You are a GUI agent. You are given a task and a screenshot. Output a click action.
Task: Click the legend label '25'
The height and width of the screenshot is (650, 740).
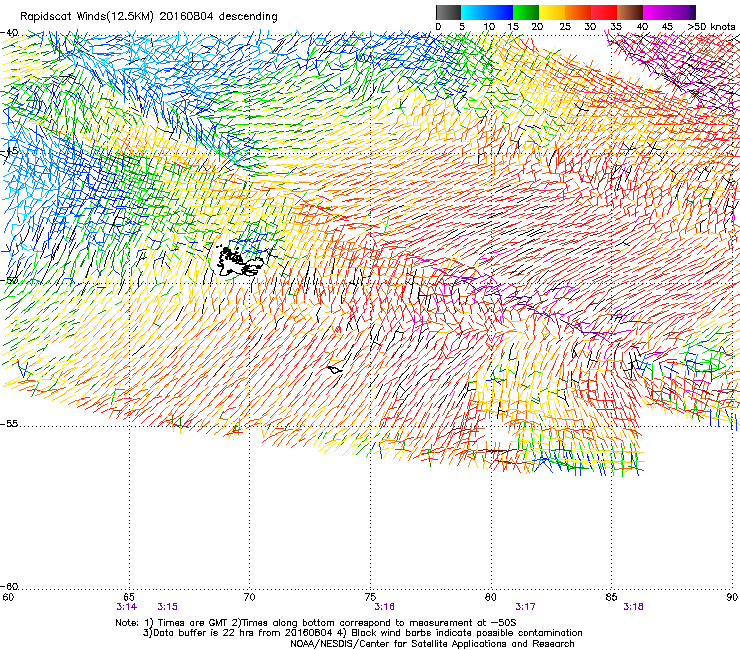565,26
